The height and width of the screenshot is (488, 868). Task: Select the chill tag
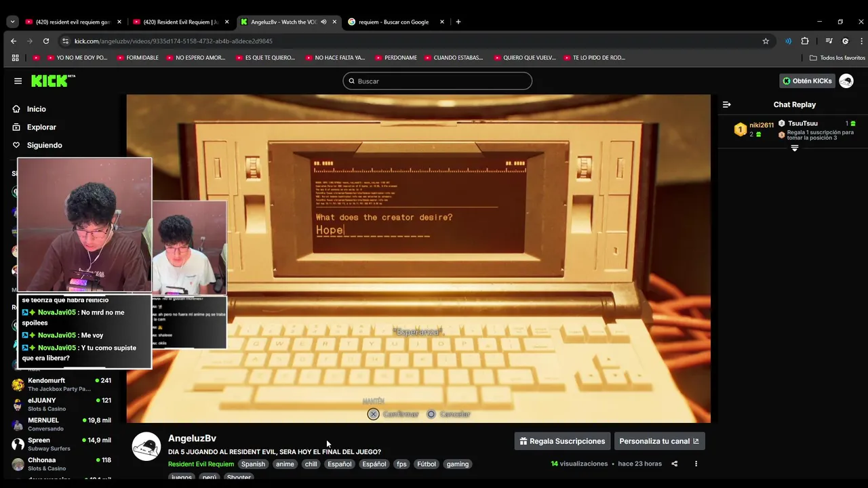pyautogui.click(x=311, y=464)
